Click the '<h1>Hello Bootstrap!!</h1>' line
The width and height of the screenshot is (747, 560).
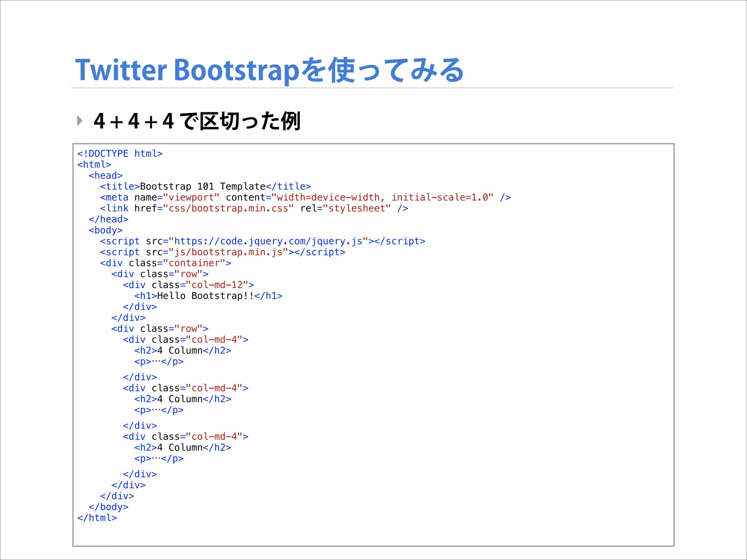click(209, 296)
